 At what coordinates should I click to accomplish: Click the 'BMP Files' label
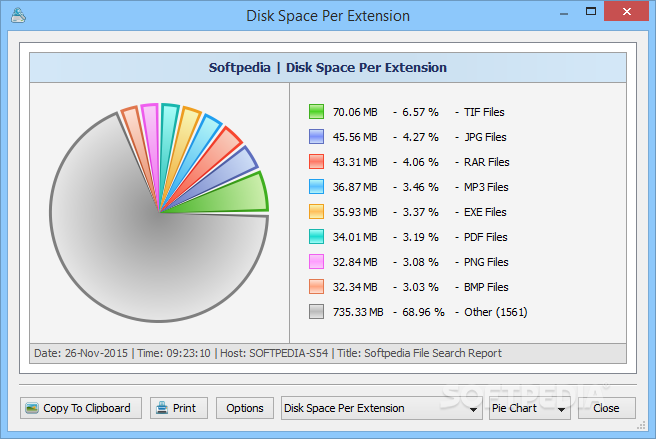pyautogui.click(x=486, y=287)
